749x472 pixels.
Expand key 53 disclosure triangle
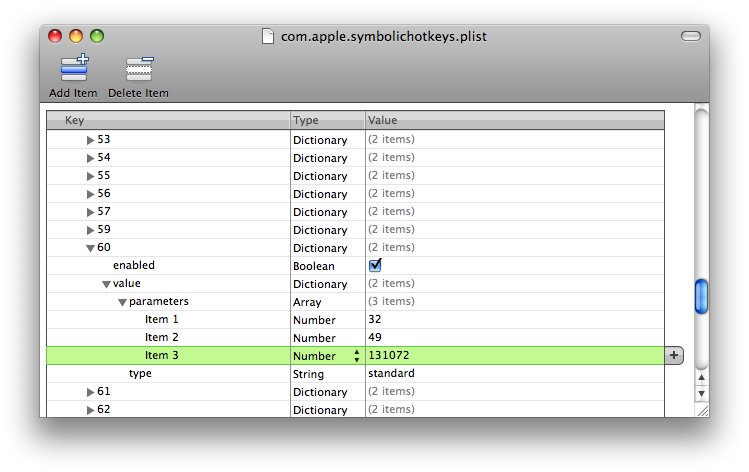90,140
